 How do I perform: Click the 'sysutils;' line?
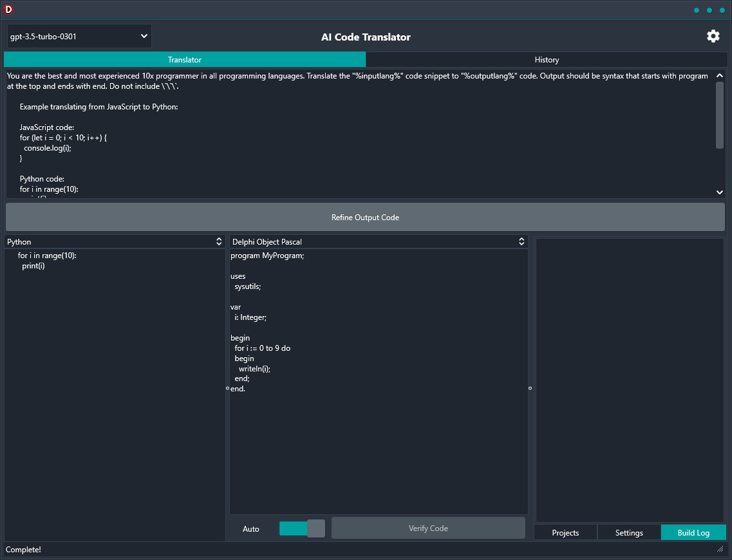click(x=247, y=286)
